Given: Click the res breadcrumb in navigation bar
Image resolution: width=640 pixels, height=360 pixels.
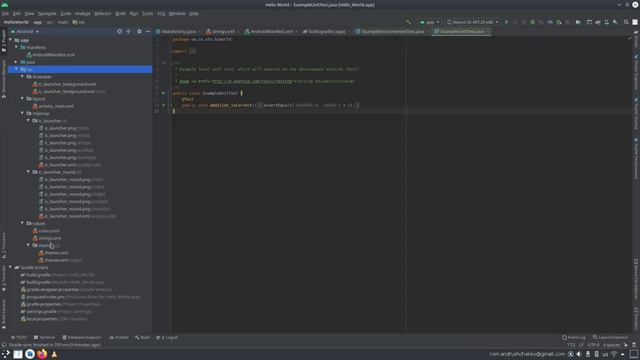Looking at the screenshot, I should click(79, 22).
